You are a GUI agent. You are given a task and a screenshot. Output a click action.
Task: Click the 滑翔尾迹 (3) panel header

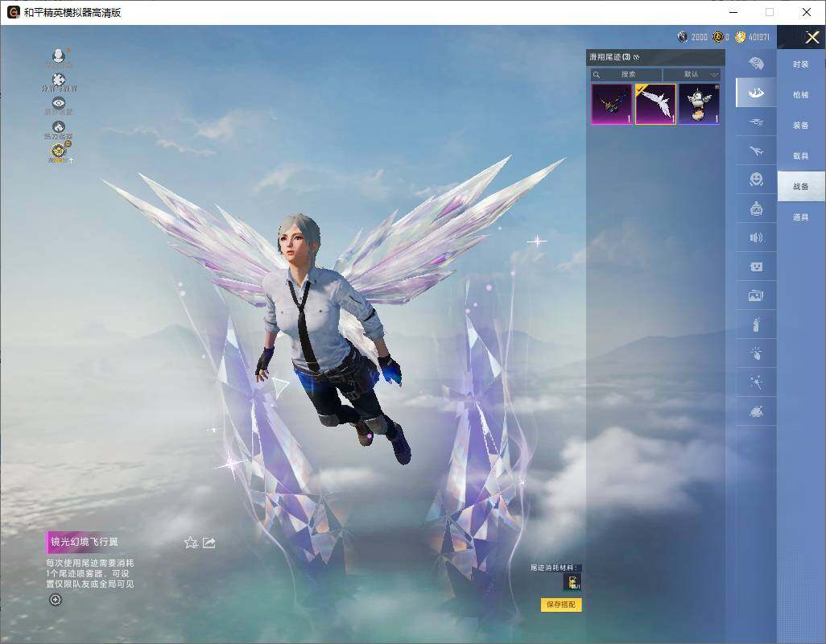pyautogui.click(x=655, y=57)
